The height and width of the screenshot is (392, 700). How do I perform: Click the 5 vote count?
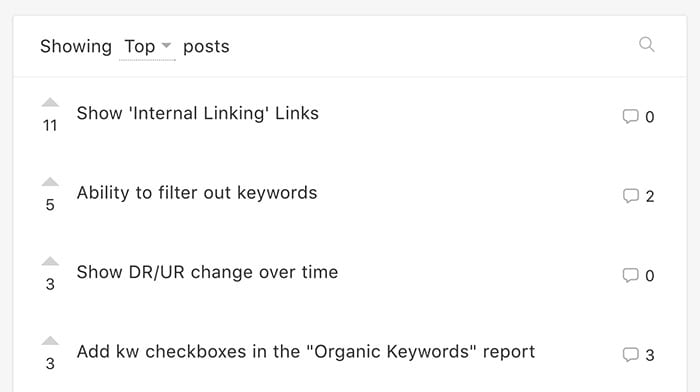50,205
